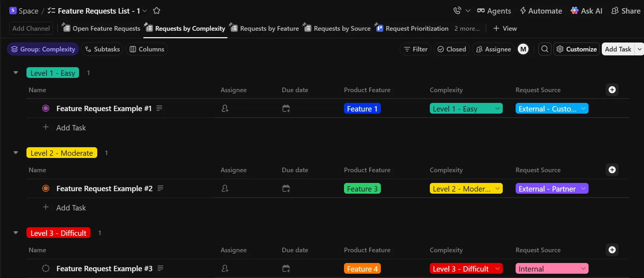Image resolution: width=644 pixels, height=278 pixels.
Task: Open External - Custo... request source dropdown
Action: click(552, 109)
